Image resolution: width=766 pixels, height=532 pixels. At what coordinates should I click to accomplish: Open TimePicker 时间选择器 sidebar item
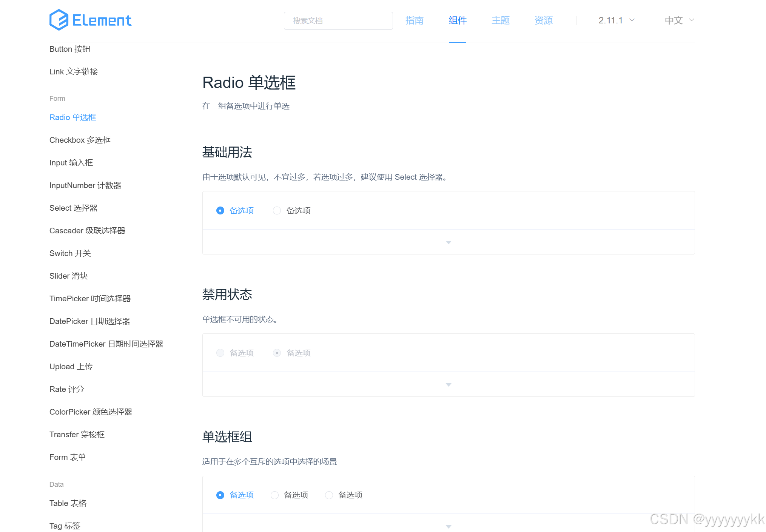[90, 299]
